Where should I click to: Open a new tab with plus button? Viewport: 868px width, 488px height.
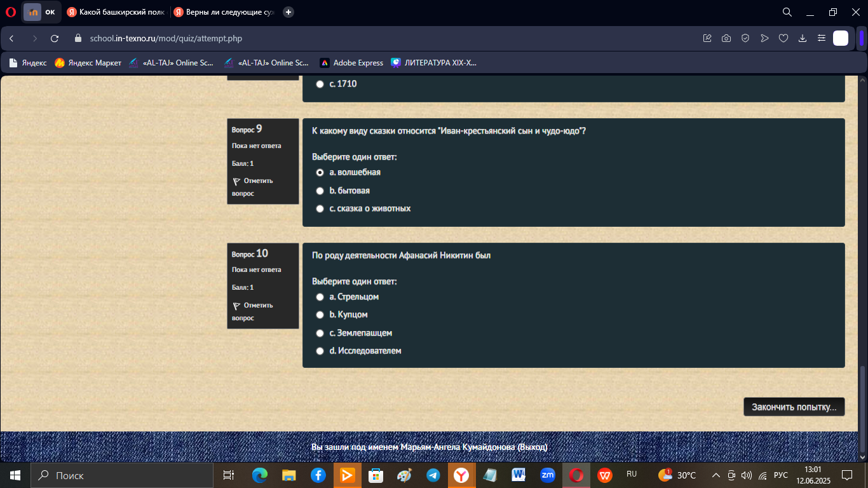pos(288,12)
